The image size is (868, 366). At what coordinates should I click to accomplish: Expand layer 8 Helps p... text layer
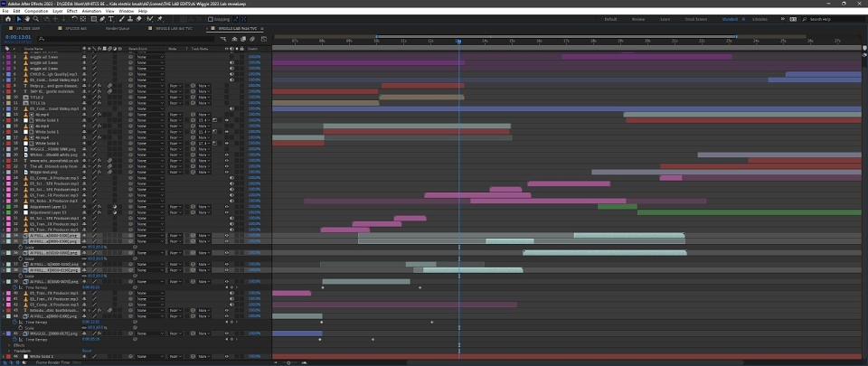pyautogui.click(x=4, y=86)
